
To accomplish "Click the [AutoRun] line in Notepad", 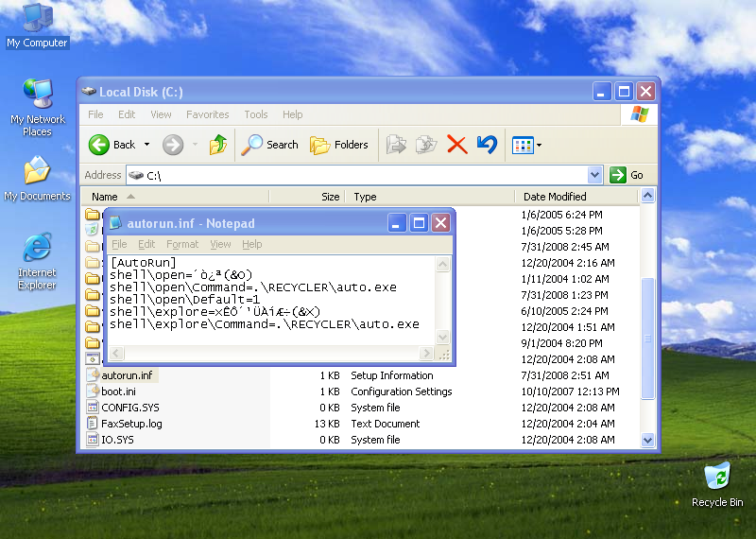I will [144, 263].
